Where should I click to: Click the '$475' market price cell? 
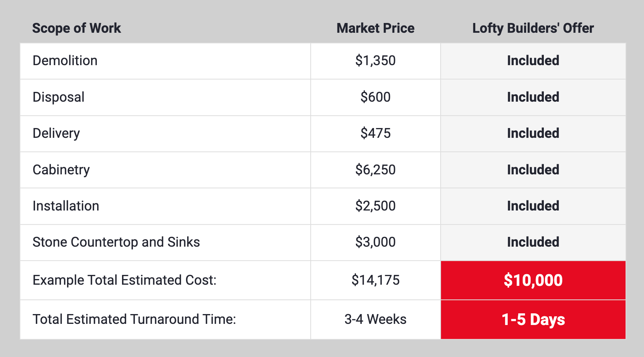(375, 133)
